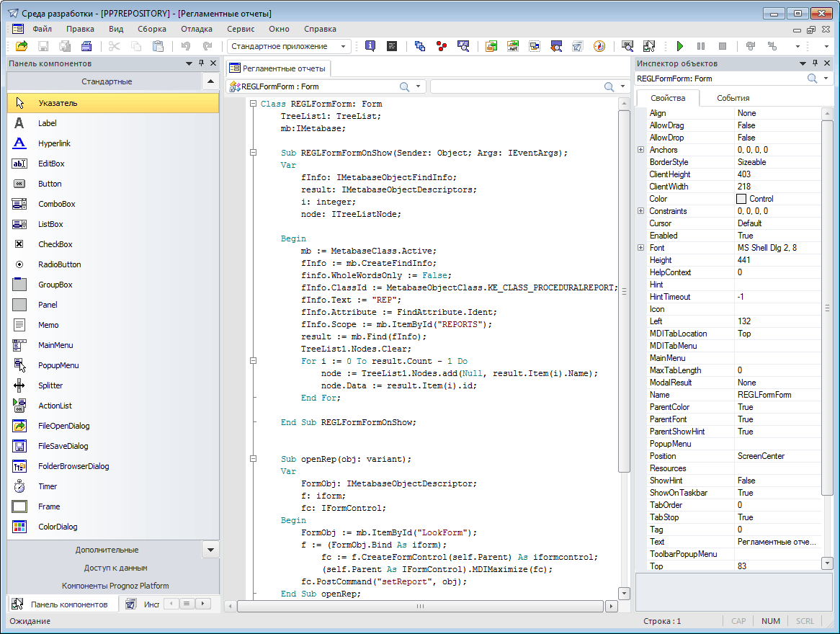Select the RadioButton component in the palette
This screenshot has height=634, width=840.
(x=59, y=264)
